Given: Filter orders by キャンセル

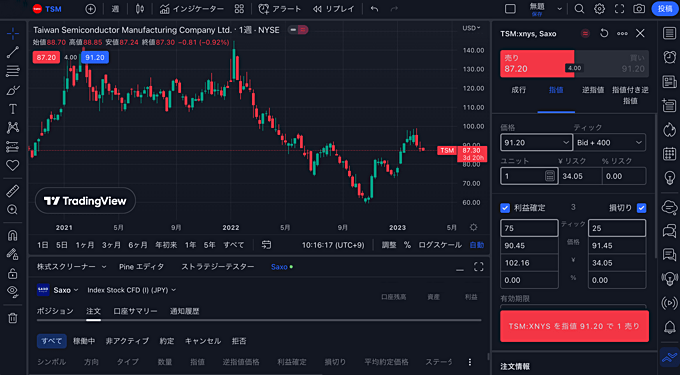Looking at the screenshot, I should 203,341.
